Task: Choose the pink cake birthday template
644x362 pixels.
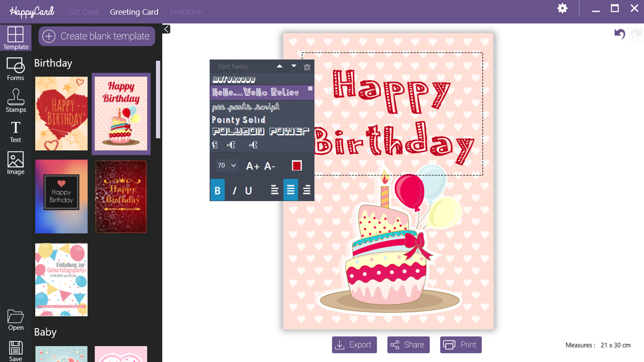Action: pos(121,114)
